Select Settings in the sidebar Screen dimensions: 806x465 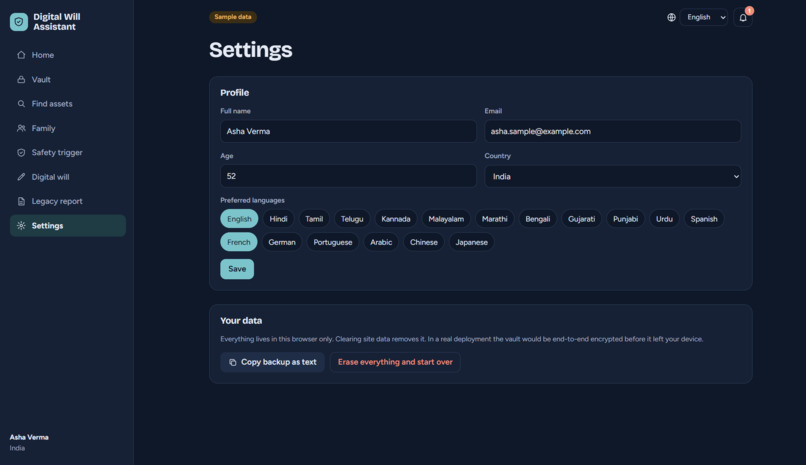click(x=68, y=226)
